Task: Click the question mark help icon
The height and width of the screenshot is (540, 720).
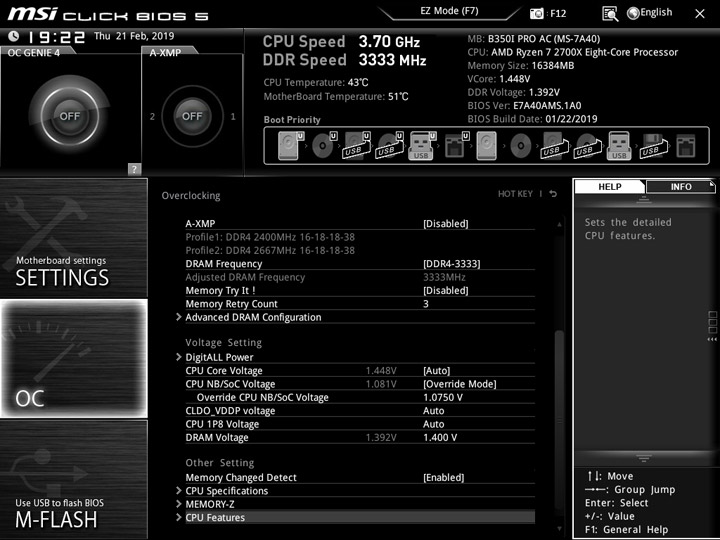Action: 134,169
